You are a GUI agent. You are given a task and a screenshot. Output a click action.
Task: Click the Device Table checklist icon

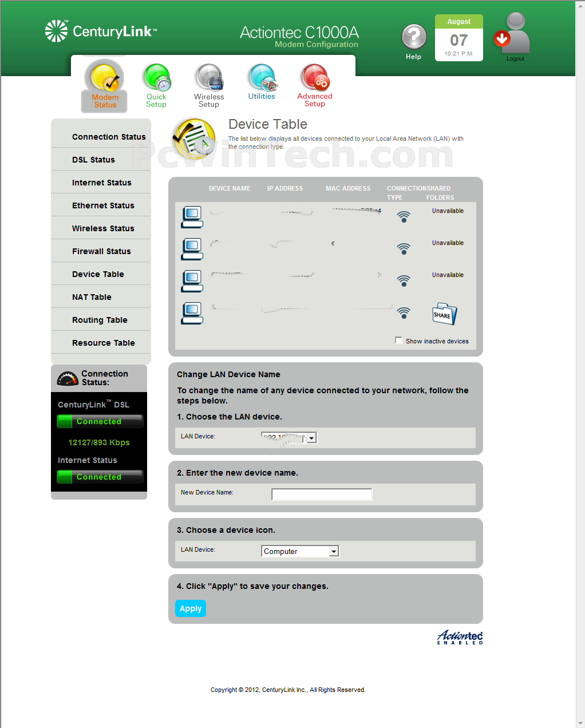[x=195, y=139]
